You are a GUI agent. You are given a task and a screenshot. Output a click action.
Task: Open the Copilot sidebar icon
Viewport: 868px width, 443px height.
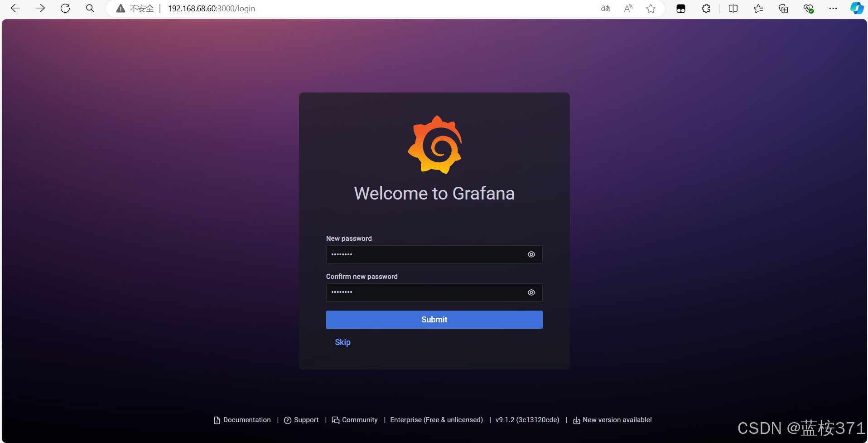click(857, 8)
